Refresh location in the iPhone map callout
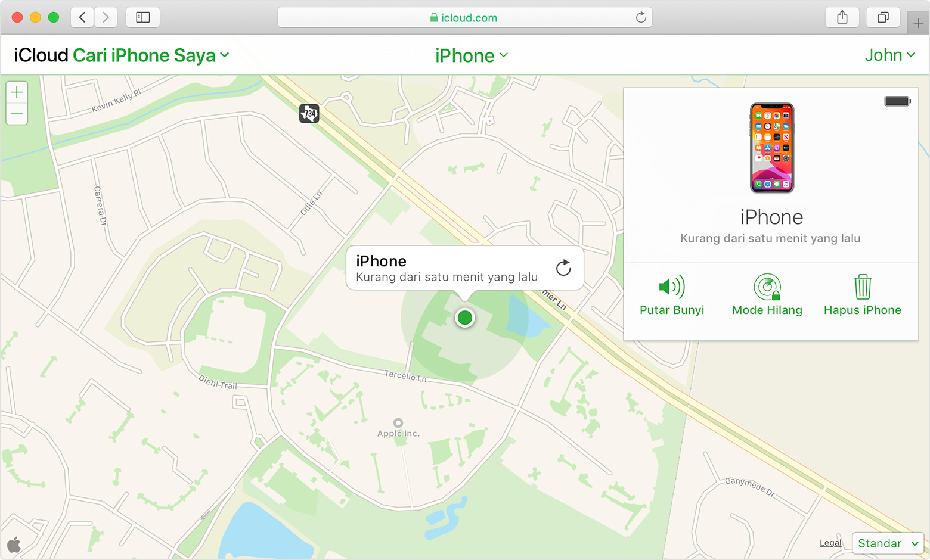The height and width of the screenshot is (560, 930). (x=563, y=268)
